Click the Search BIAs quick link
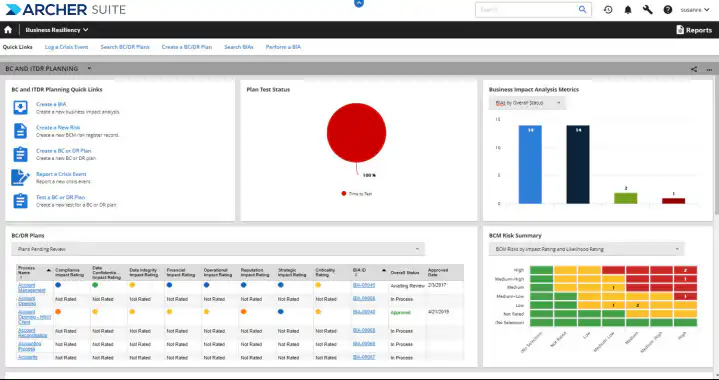 tap(239, 47)
